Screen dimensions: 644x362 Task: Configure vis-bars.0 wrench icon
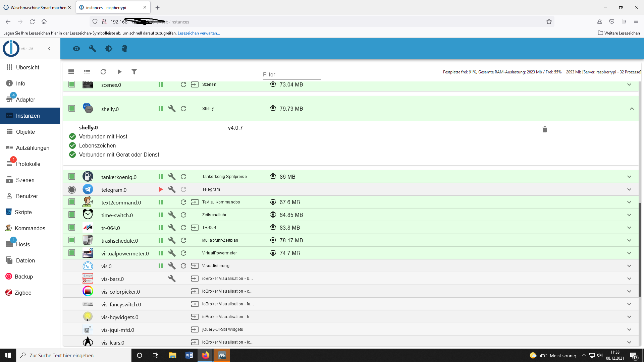(172, 279)
